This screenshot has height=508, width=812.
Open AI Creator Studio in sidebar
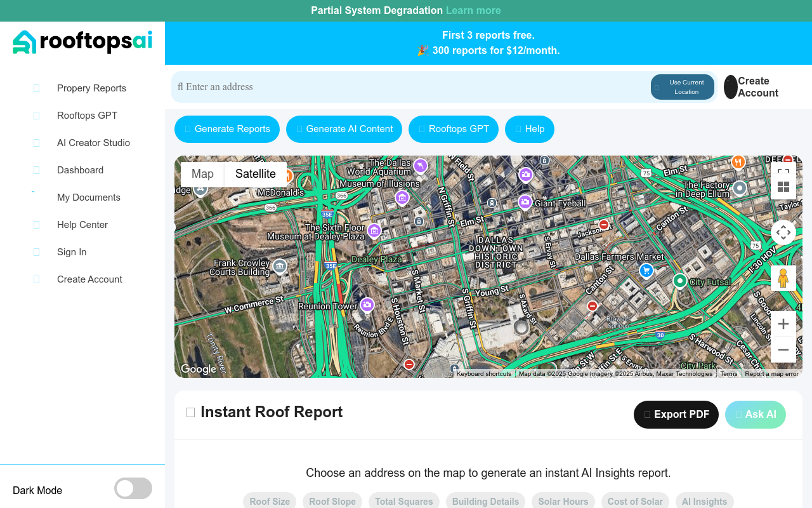pyautogui.click(x=93, y=143)
